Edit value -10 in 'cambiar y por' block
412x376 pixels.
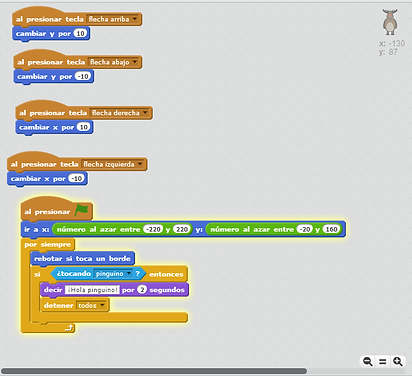pos(83,76)
